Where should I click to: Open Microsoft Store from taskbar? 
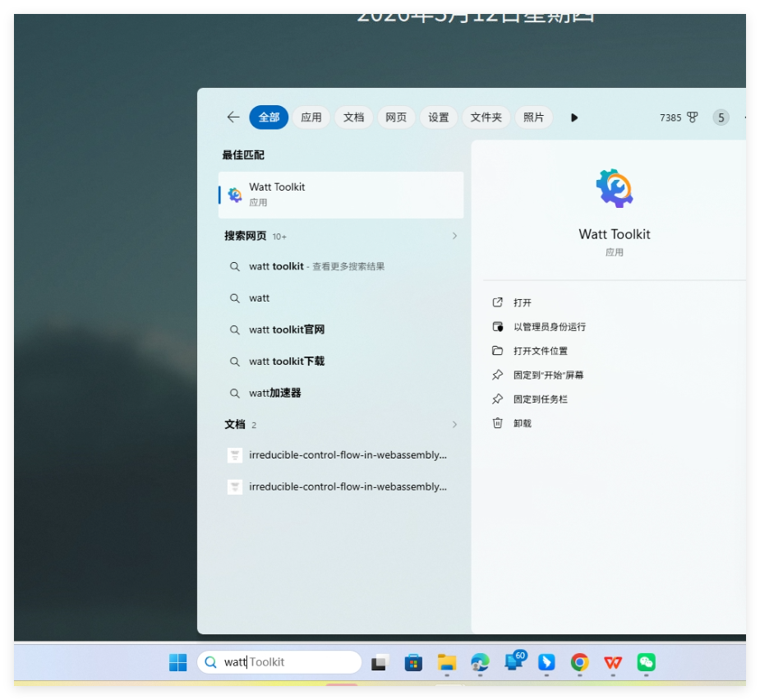[413, 662]
